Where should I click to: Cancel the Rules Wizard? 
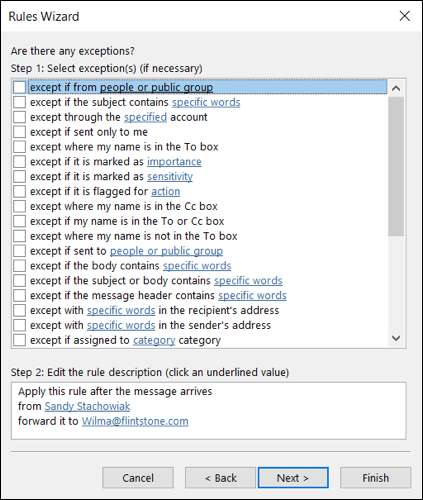coord(138,478)
